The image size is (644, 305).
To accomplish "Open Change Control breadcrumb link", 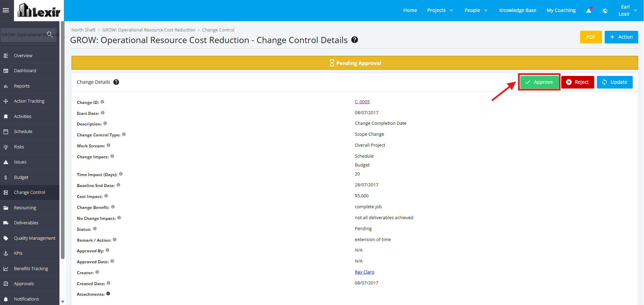I will pos(218,30).
